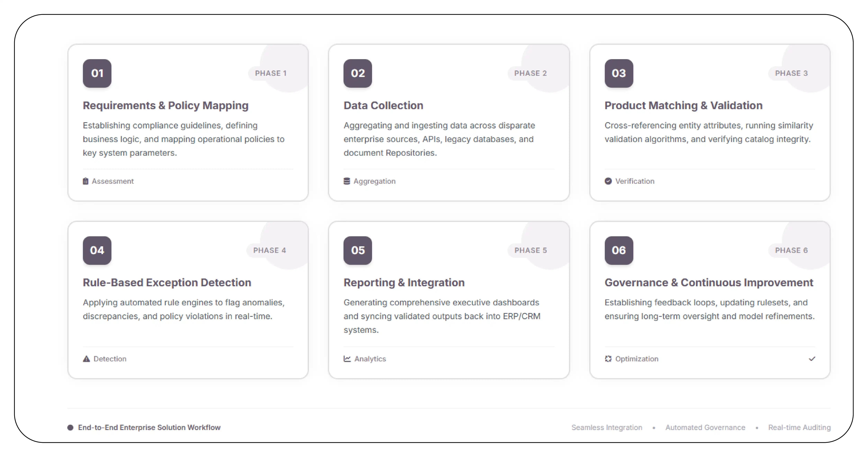
Task: Select the PHASE 2 pill label
Action: click(531, 73)
